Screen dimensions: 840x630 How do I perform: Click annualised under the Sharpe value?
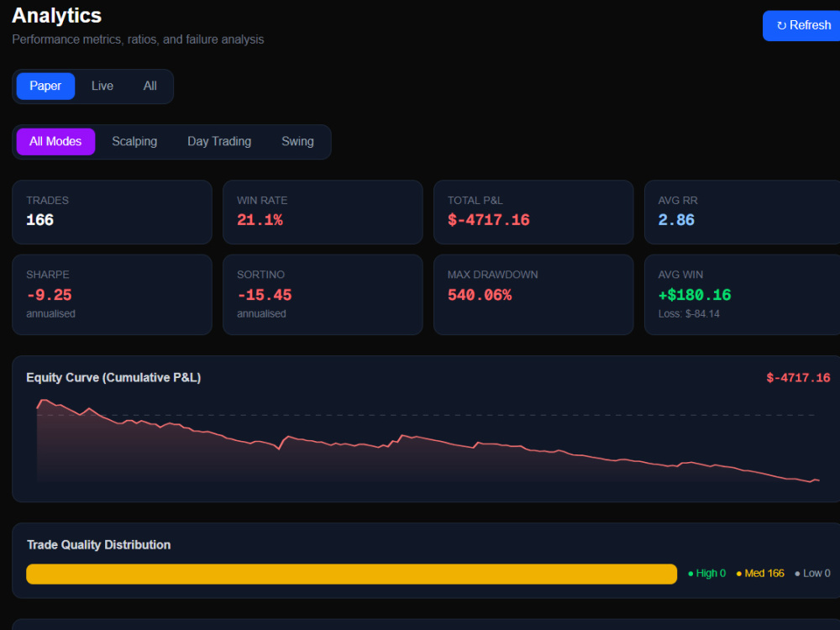tap(51, 314)
